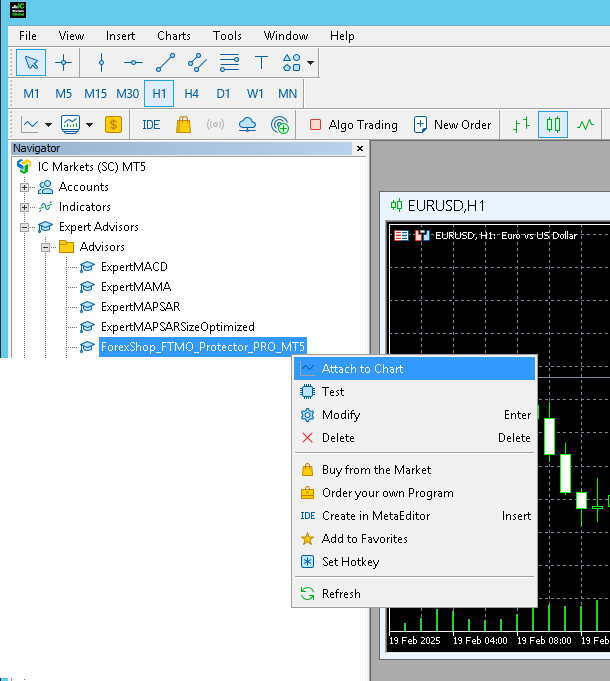Image resolution: width=610 pixels, height=681 pixels.
Task: Switch chart to H1 timeframe
Action: 159,93
